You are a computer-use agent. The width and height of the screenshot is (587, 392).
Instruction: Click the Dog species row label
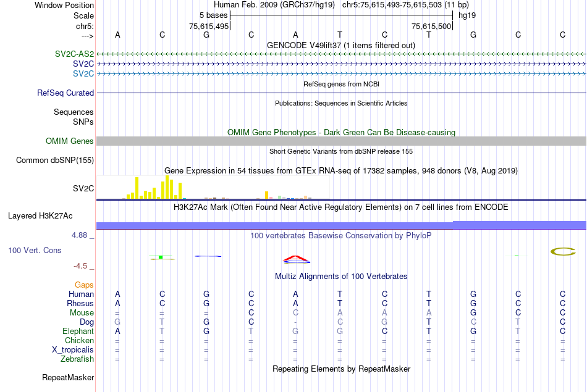[x=87, y=322]
